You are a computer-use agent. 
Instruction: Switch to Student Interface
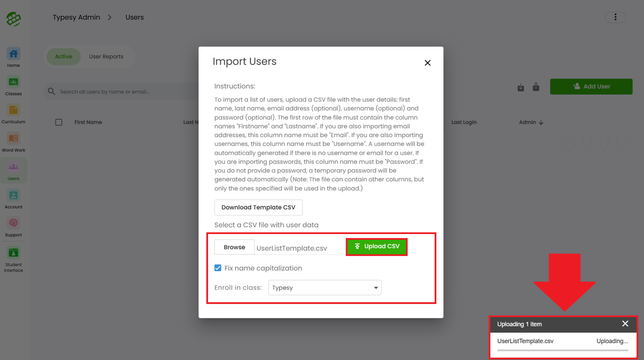pos(14,260)
